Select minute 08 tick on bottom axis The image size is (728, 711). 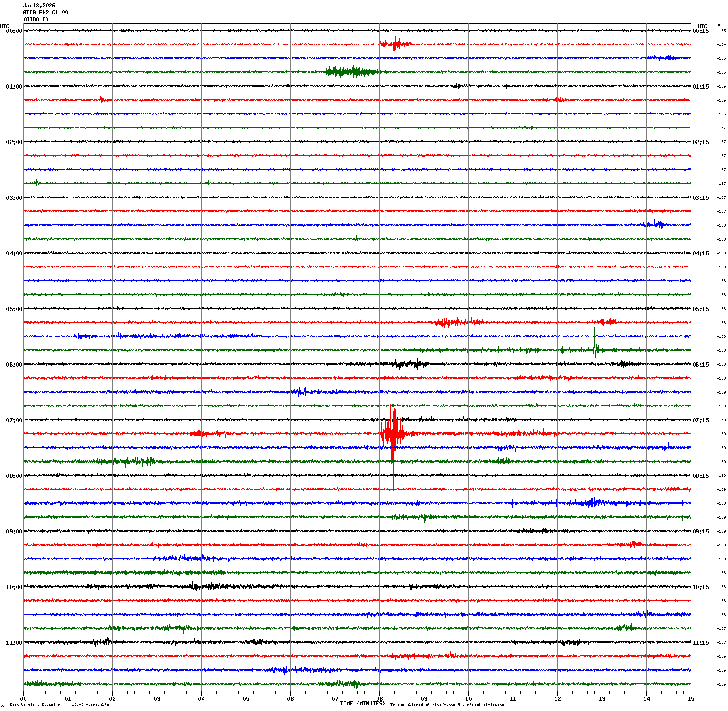[x=379, y=699]
